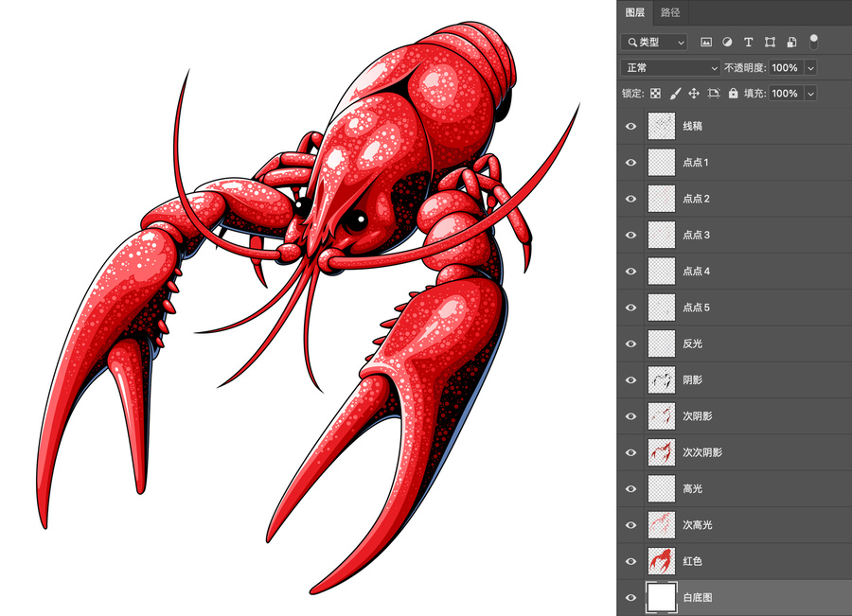Click the 次阴影 layer name

tap(698, 416)
